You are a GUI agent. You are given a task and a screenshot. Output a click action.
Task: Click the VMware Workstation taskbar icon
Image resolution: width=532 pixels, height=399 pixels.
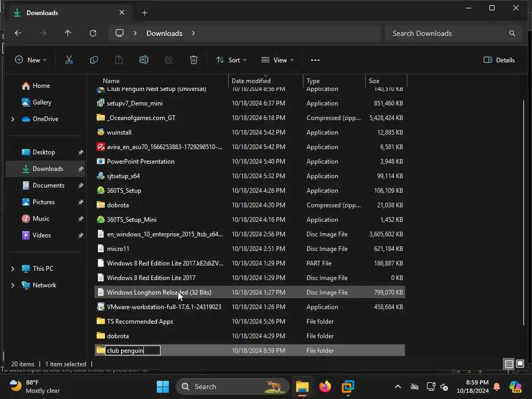point(348,387)
